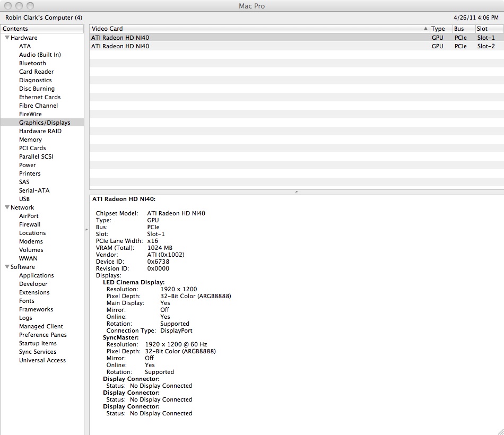The image size is (504, 435).
Task: Select AirPort under Network
Action: [29, 216]
